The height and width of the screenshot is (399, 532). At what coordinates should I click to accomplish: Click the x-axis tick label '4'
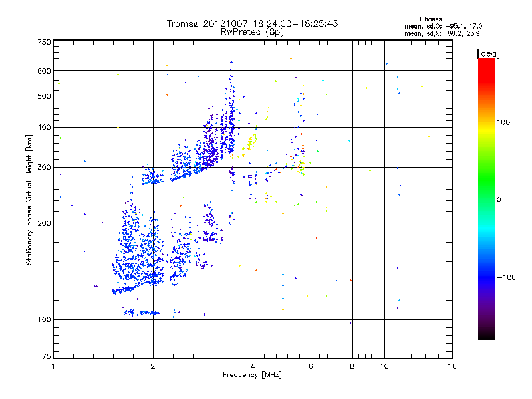pos(253,366)
